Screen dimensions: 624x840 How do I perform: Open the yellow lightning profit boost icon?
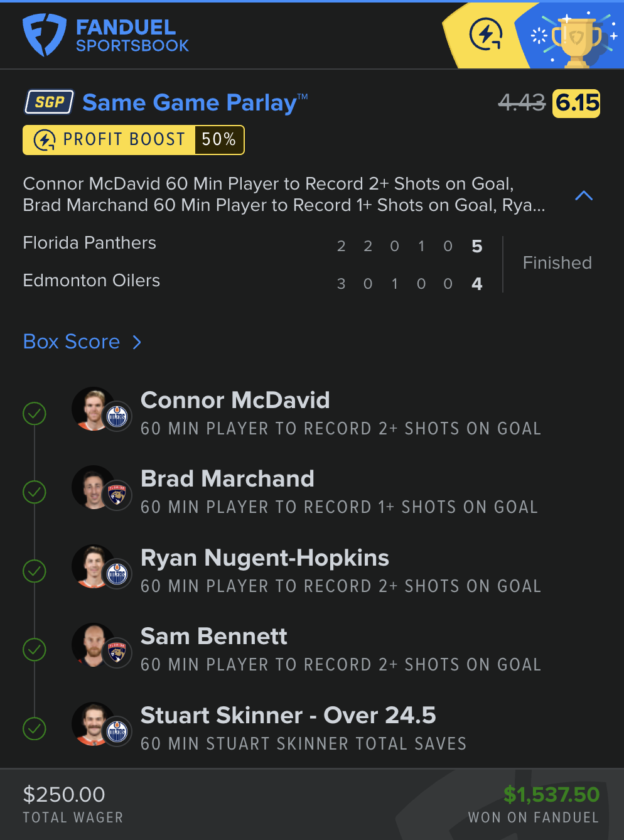486,35
